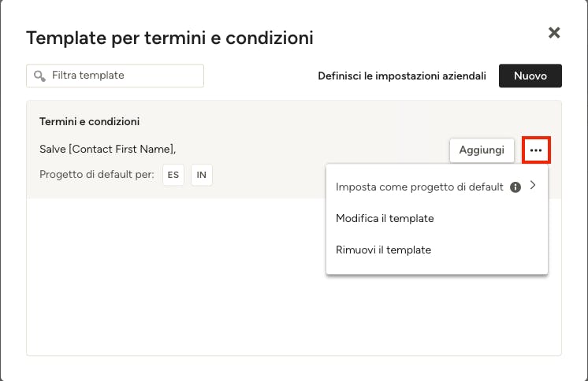This screenshot has width=588, height=381.
Task: Select 'Modifica il template' from the menu
Action: tap(385, 218)
